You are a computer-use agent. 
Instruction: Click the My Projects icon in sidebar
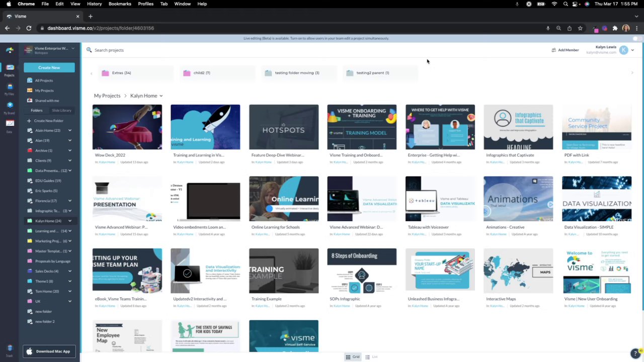30,90
